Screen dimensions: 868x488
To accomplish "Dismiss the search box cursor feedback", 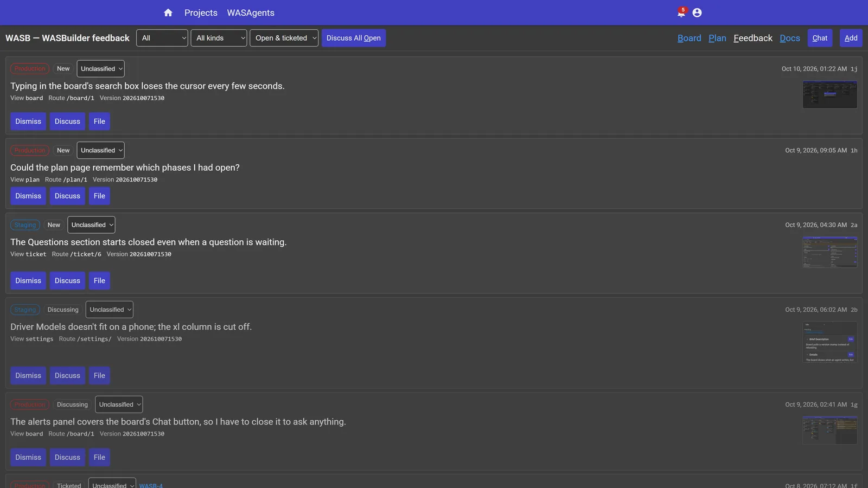I will click(x=28, y=121).
